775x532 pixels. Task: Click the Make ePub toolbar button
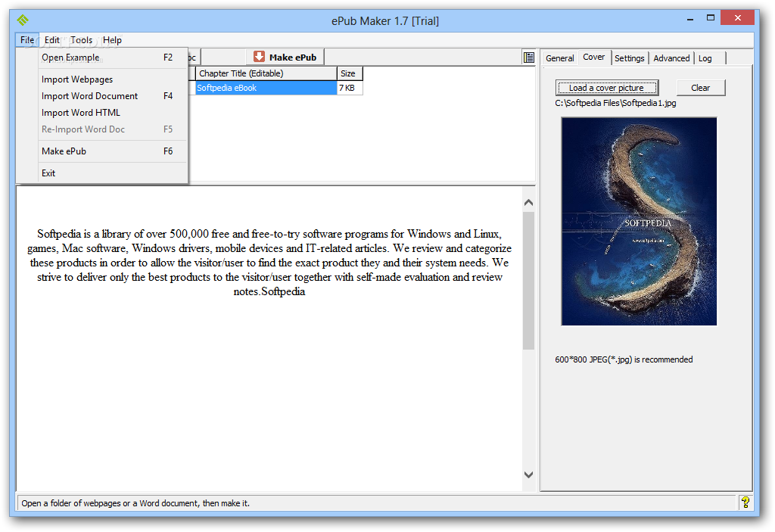285,57
